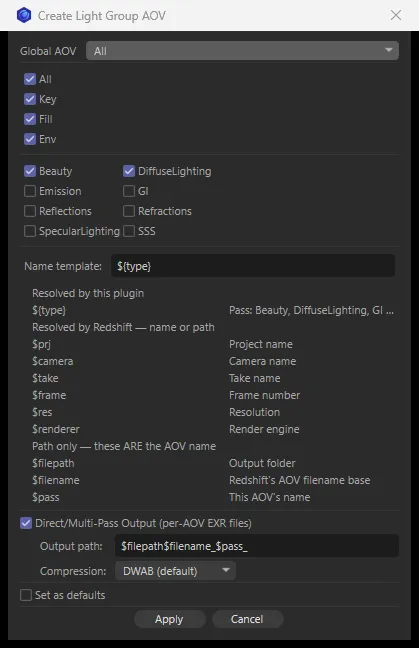This screenshot has width=419, height=648.
Task: Uncheck the All light group checkbox
Action: 30,79
